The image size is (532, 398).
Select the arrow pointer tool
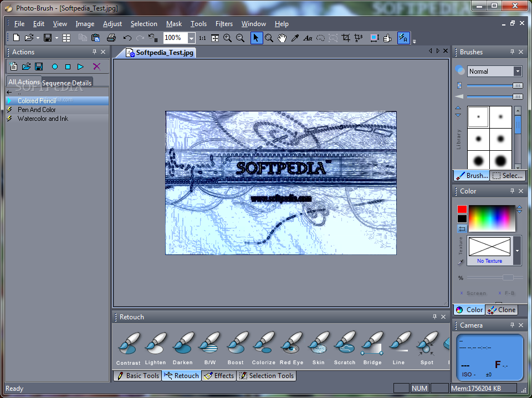point(256,38)
